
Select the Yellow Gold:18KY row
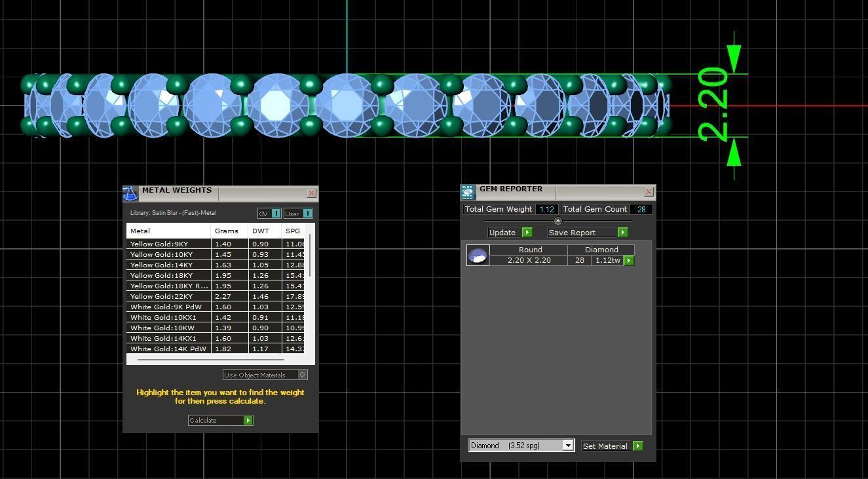coord(216,275)
